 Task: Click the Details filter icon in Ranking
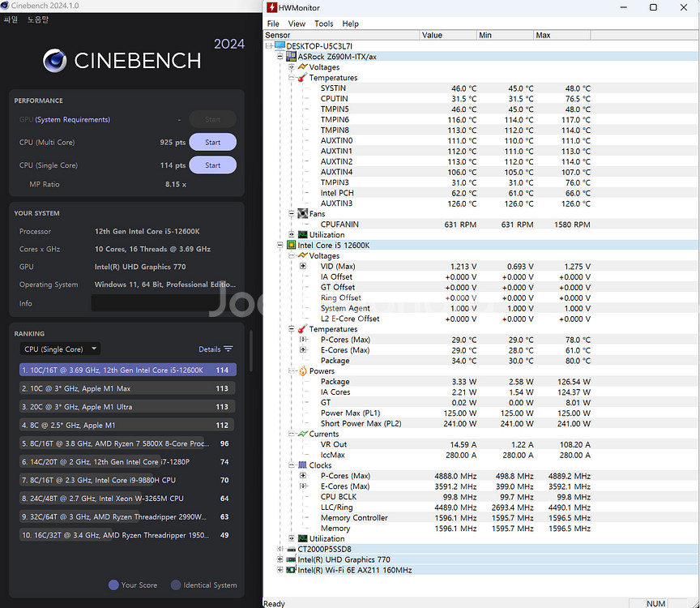tap(228, 349)
